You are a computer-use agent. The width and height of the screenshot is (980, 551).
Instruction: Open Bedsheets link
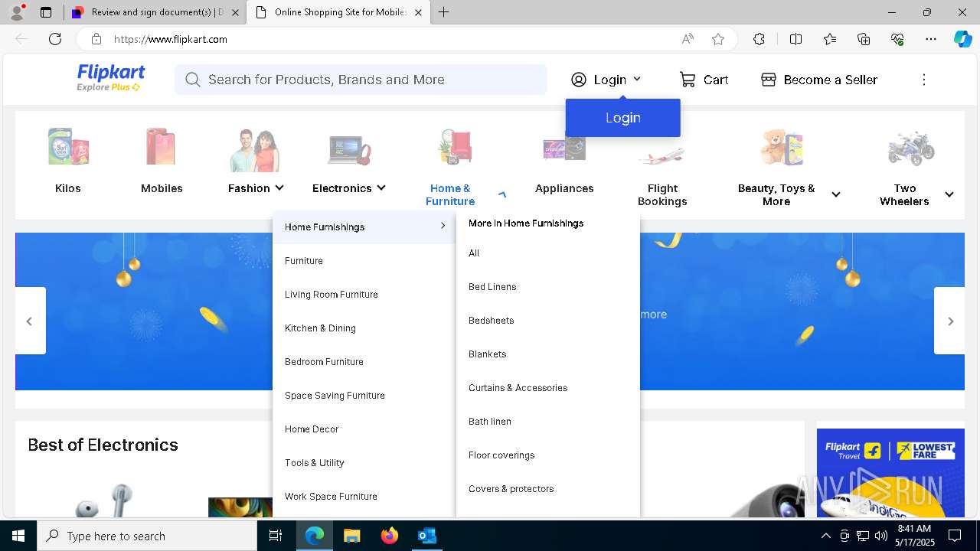pyautogui.click(x=491, y=321)
